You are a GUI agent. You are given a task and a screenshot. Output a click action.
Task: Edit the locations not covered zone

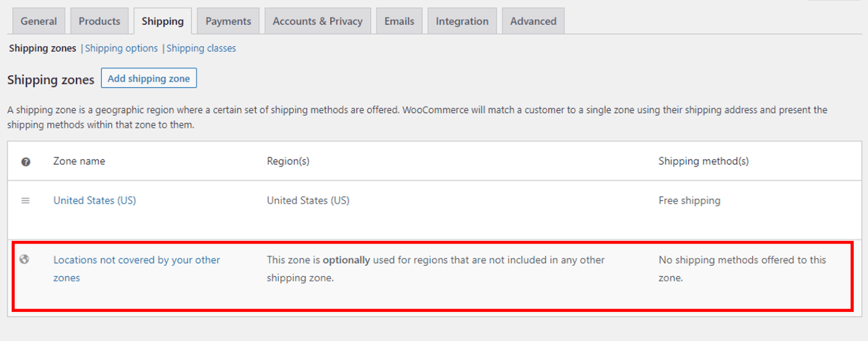tap(137, 260)
